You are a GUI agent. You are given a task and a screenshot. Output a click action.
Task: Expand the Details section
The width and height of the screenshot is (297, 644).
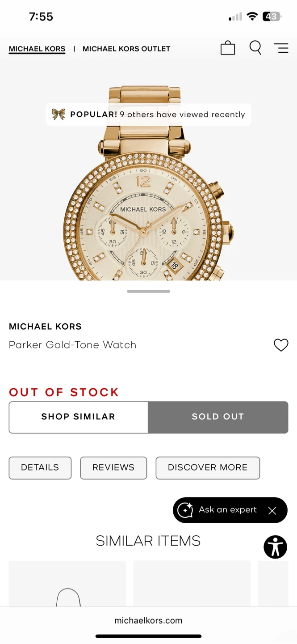click(x=40, y=467)
